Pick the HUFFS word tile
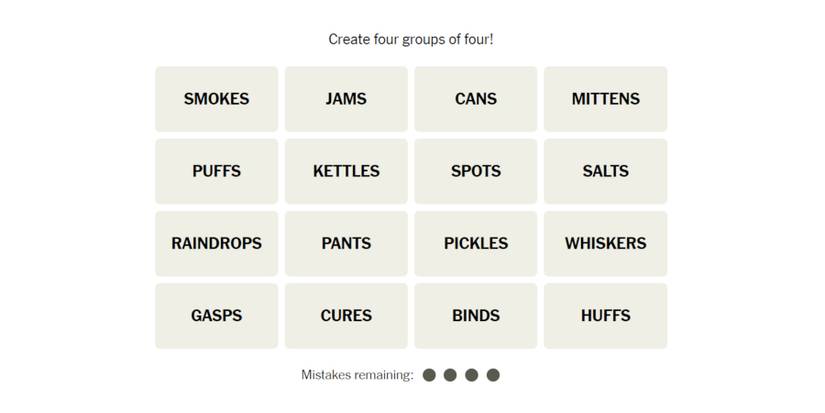Image resolution: width=825 pixels, height=413 pixels. coord(605,315)
